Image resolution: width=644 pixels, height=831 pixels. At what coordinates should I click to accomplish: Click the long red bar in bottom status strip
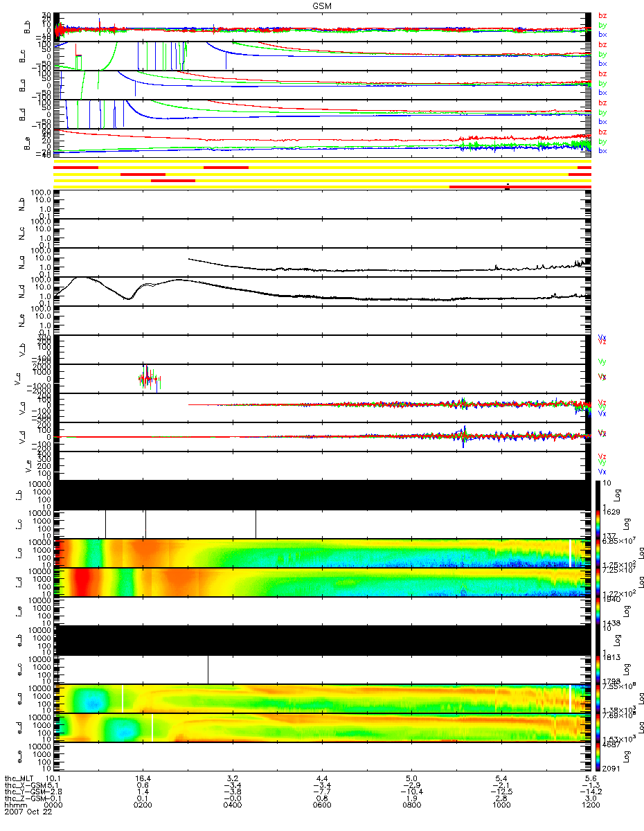(x=520, y=186)
